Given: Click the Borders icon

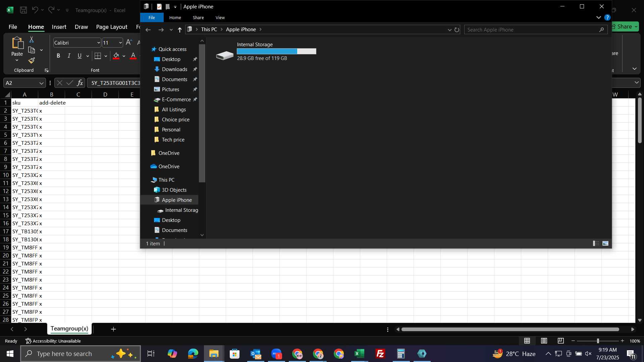Looking at the screenshot, I should click(x=98, y=56).
